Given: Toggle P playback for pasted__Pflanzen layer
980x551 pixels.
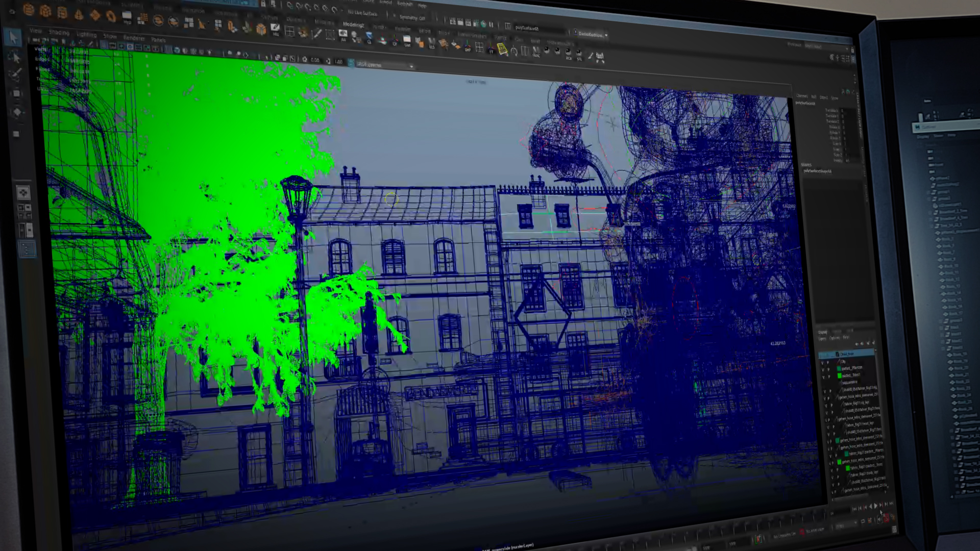Looking at the screenshot, I should [x=829, y=369].
